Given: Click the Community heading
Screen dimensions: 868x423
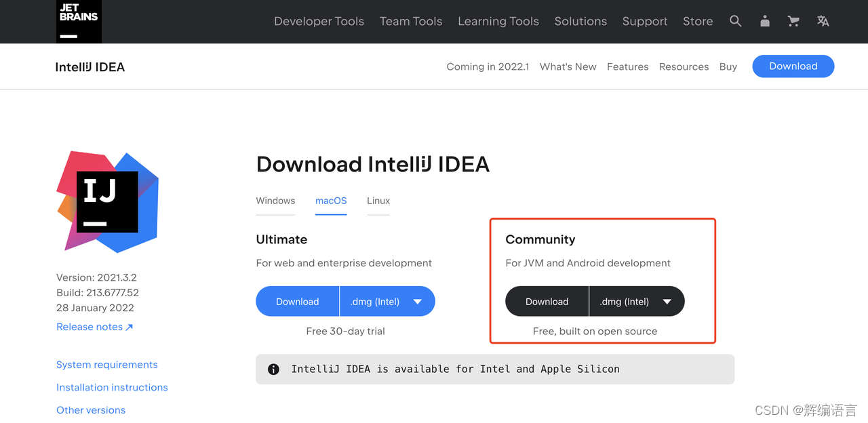Looking at the screenshot, I should coord(540,239).
